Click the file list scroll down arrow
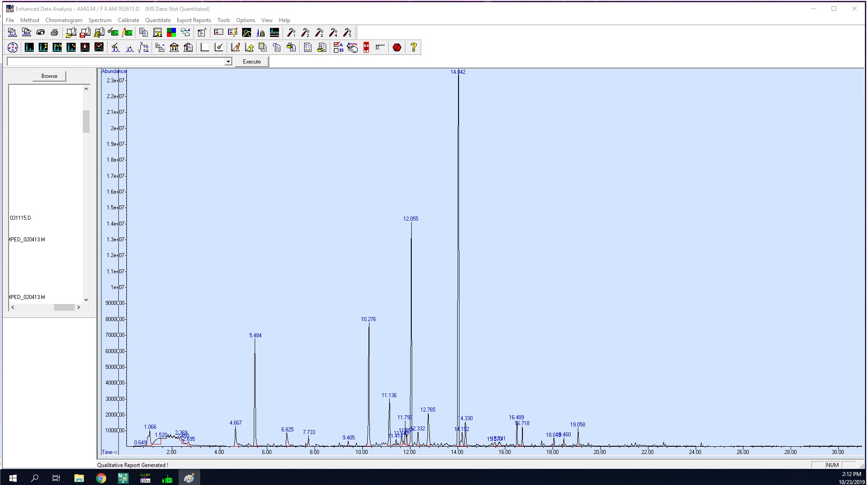This screenshot has height=485, width=868. click(x=86, y=300)
